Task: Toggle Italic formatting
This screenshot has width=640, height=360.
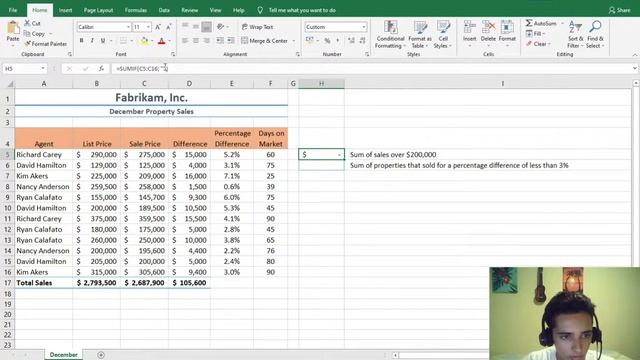Action: pyautogui.click(x=92, y=40)
